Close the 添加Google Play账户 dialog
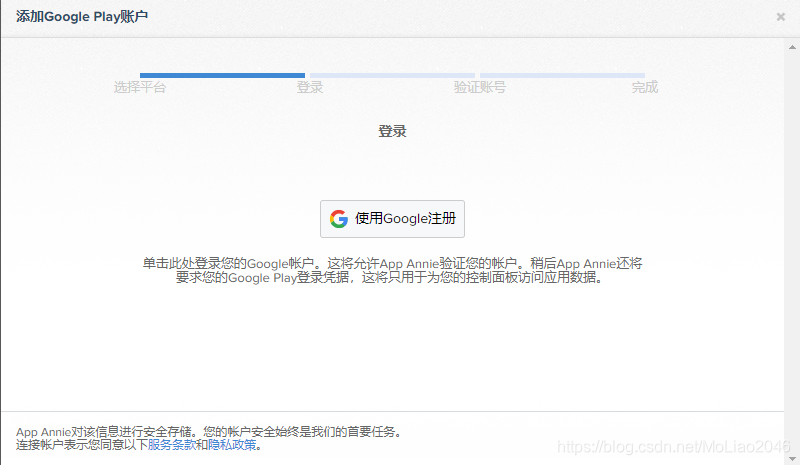Image resolution: width=800 pixels, height=465 pixels. point(781,17)
